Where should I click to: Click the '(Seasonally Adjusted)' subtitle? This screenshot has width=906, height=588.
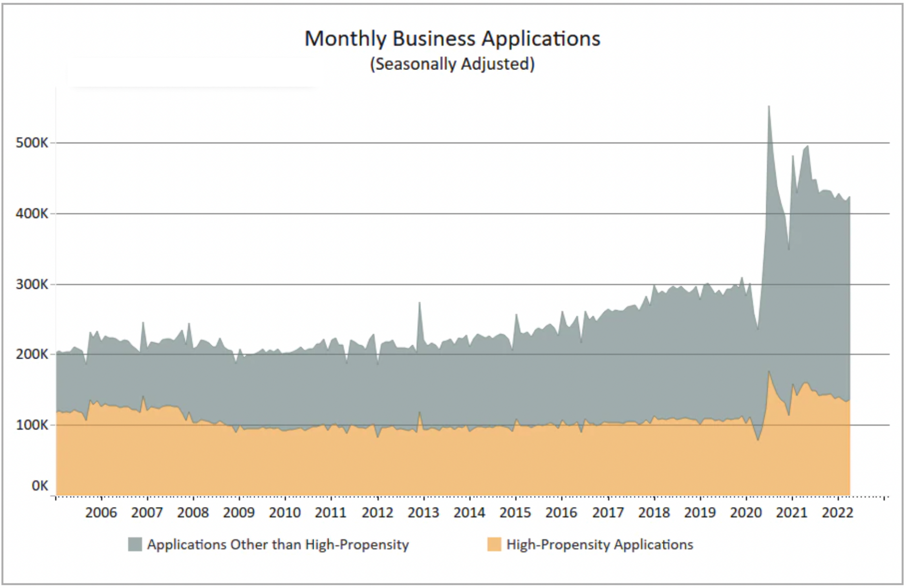[452, 64]
